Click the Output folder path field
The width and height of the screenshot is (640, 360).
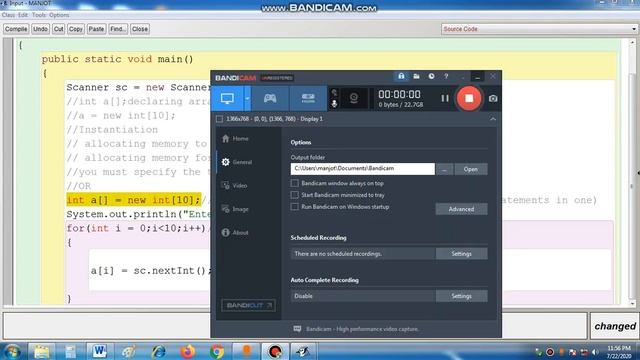click(362, 169)
